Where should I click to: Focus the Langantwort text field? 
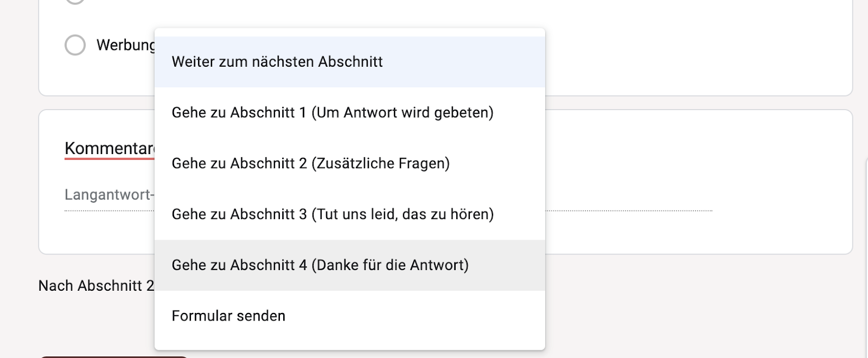tap(108, 195)
